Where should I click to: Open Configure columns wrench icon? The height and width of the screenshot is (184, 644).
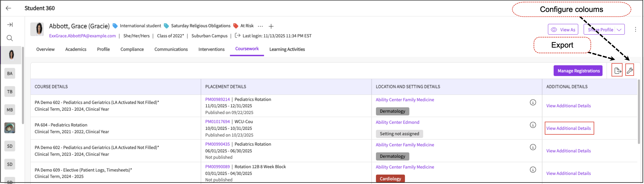(x=630, y=71)
